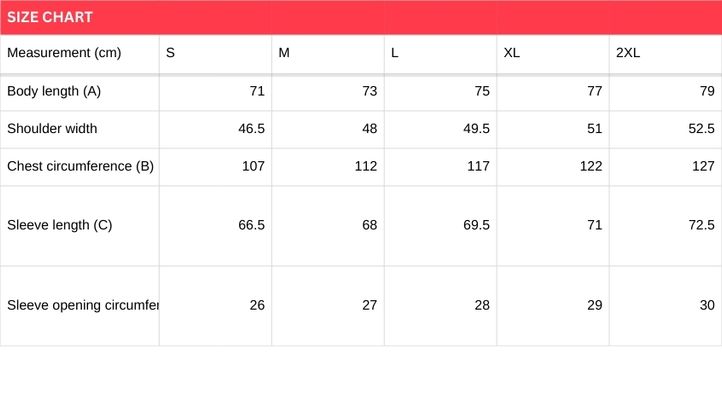Screen dimensions: 722x406
Task: Select the Measurement (cm) header cell
Action: (64, 53)
